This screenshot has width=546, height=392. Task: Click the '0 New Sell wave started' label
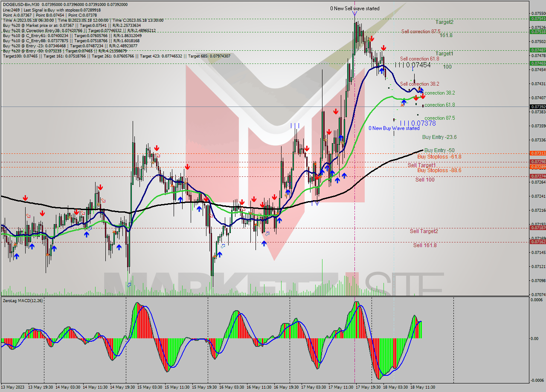[355, 9]
